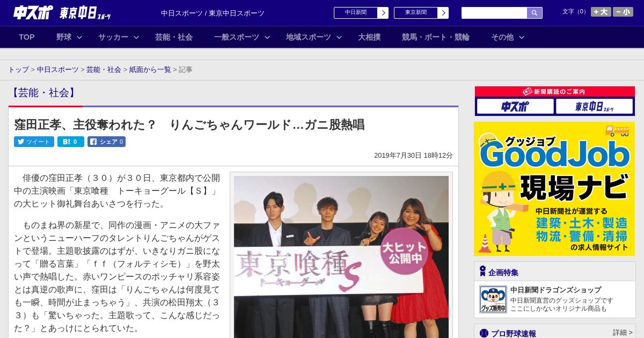Click 中スポ subscription banner button
The height and width of the screenshot is (338, 644).
515,106
